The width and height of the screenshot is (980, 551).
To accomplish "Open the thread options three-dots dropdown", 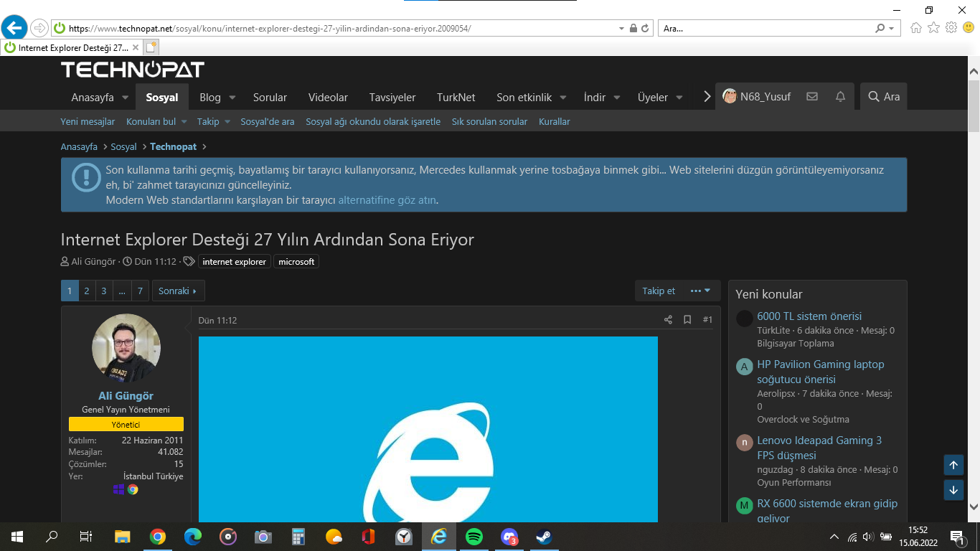I will point(700,291).
